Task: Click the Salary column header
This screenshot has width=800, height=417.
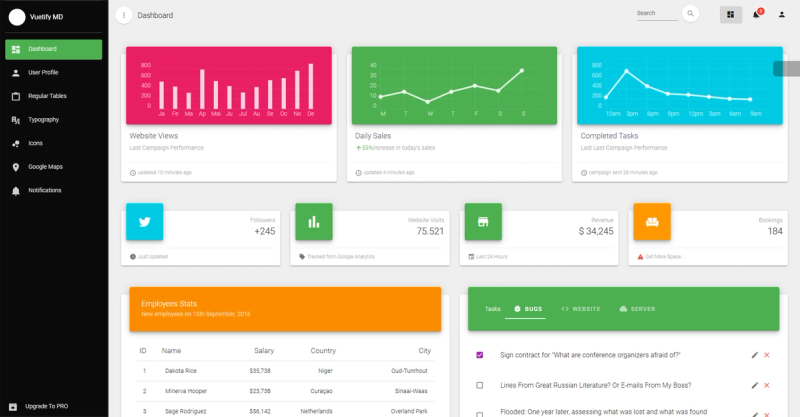Action: (264, 351)
